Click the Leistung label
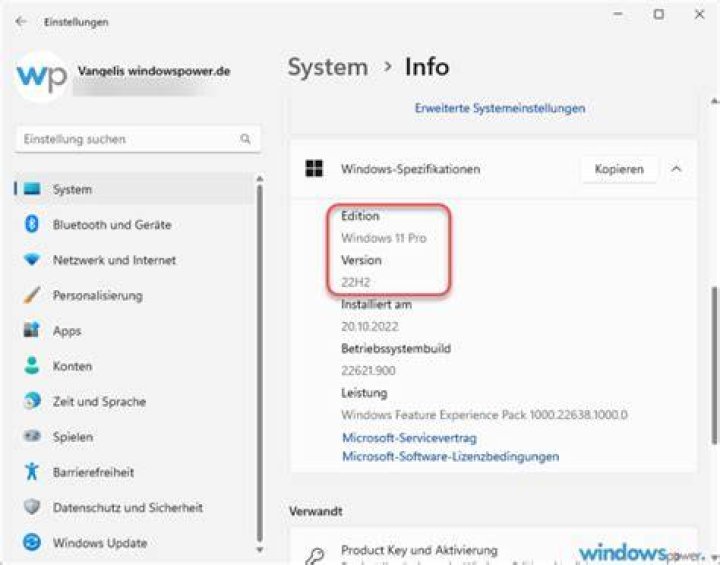Screen dimensions: 720x565 pos(364,393)
